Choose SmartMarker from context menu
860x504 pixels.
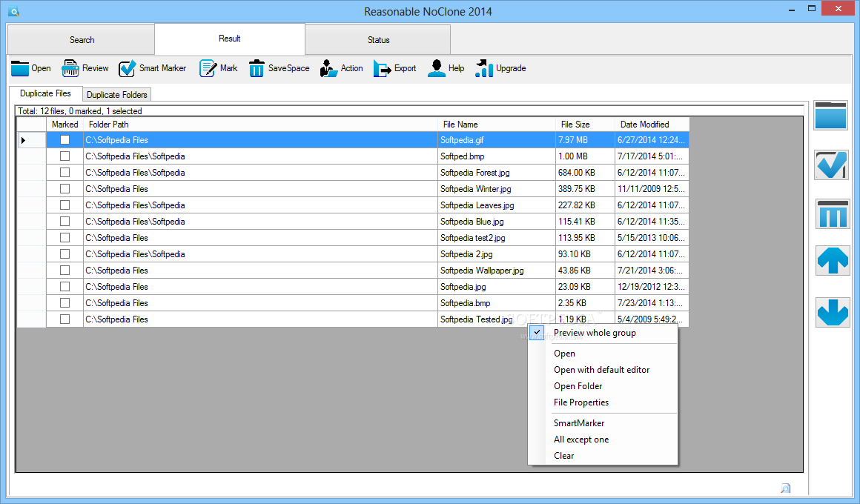point(603,422)
